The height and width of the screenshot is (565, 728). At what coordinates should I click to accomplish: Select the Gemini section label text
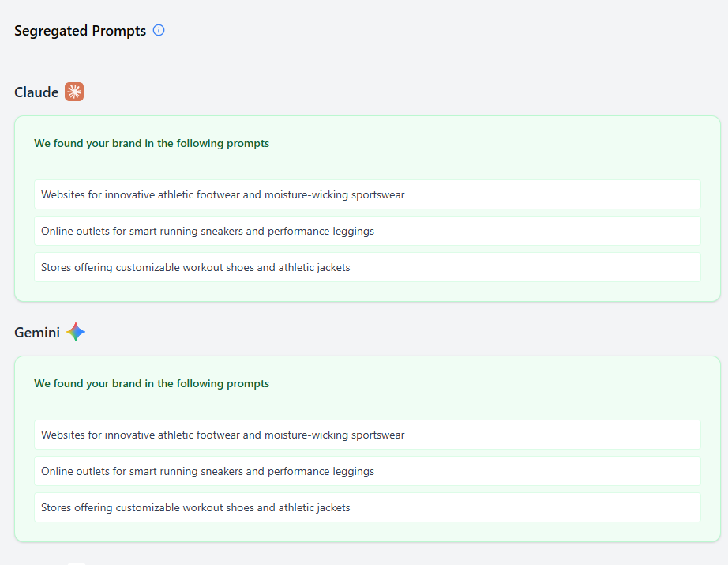tap(37, 333)
